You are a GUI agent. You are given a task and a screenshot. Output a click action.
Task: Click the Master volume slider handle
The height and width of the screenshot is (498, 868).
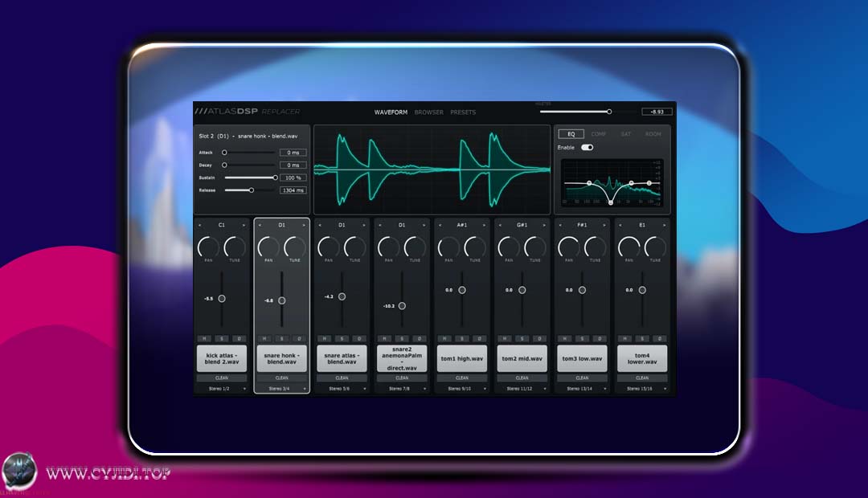[x=609, y=112]
